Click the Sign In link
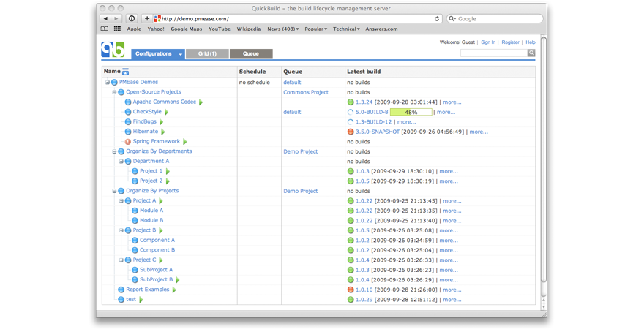This screenshot has height=329, width=644. click(488, 42)
